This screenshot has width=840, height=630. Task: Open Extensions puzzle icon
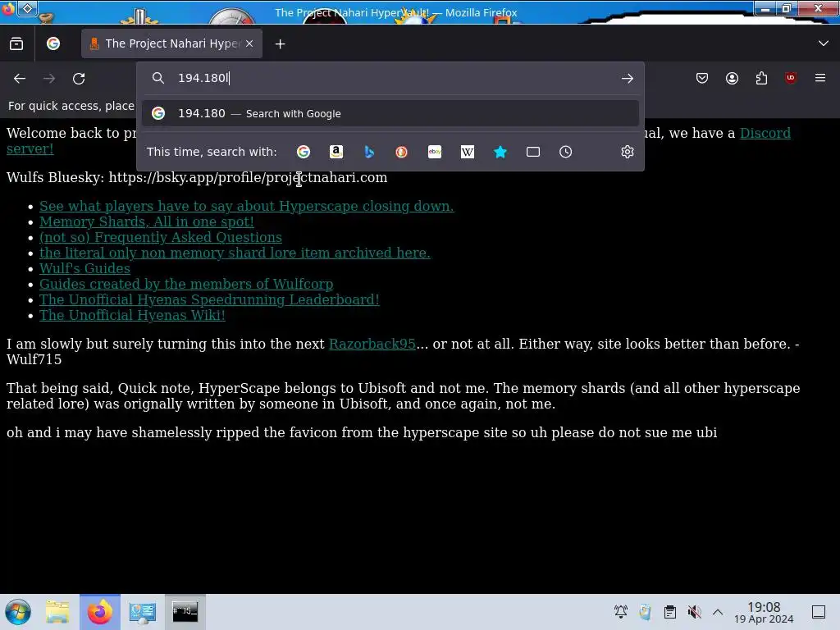click(761, 78)
